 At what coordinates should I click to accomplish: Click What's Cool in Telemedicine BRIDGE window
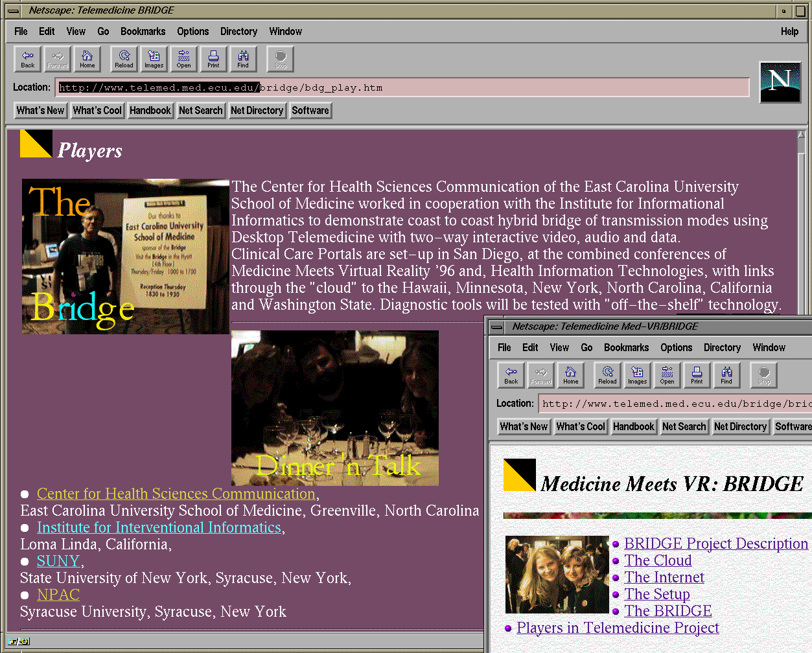97,111
